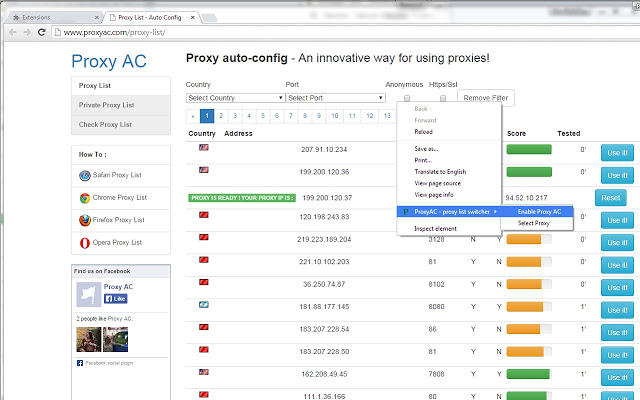Viewport: 640px width, 400px height.
Task: Reload the page with the refresh icon
Action: [x=41, y=32]
